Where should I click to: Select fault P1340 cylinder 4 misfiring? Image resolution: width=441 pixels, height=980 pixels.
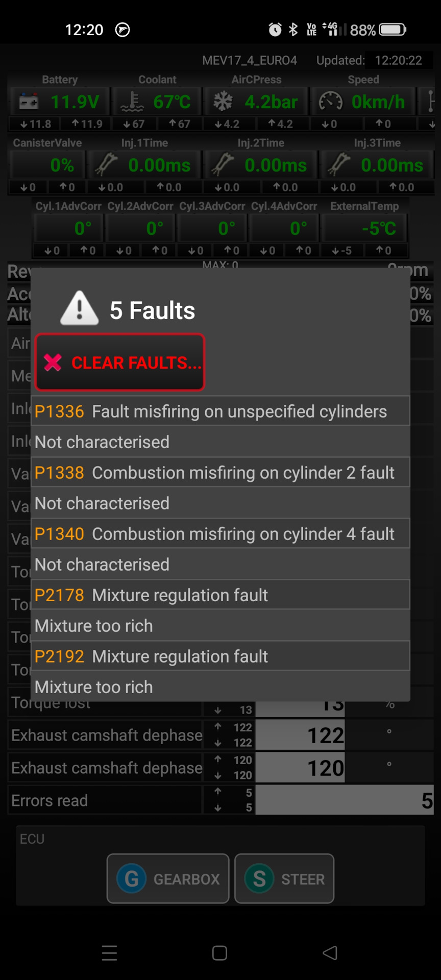(220, 533)
